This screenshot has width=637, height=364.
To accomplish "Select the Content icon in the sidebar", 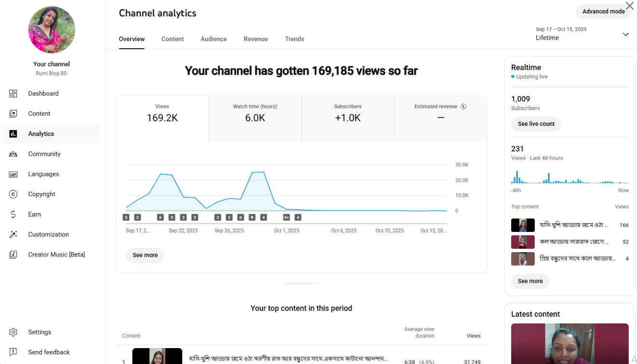I will click(13, 113).
